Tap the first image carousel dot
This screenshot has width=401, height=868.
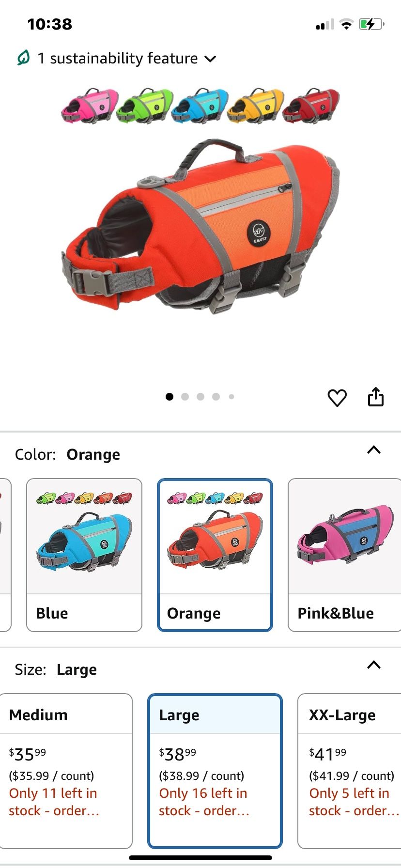170,397
